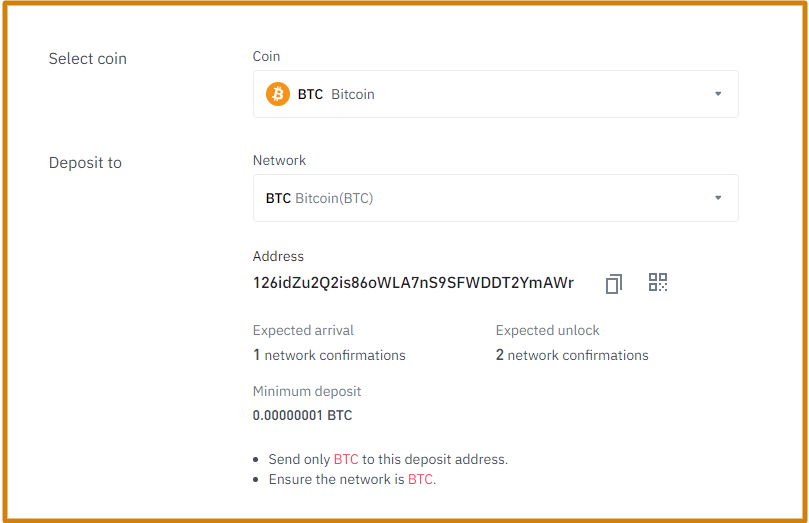Click the 0.00000001 BTC minimum amount
This screenshot has width=809, height=523.
[x=302, y=415]
